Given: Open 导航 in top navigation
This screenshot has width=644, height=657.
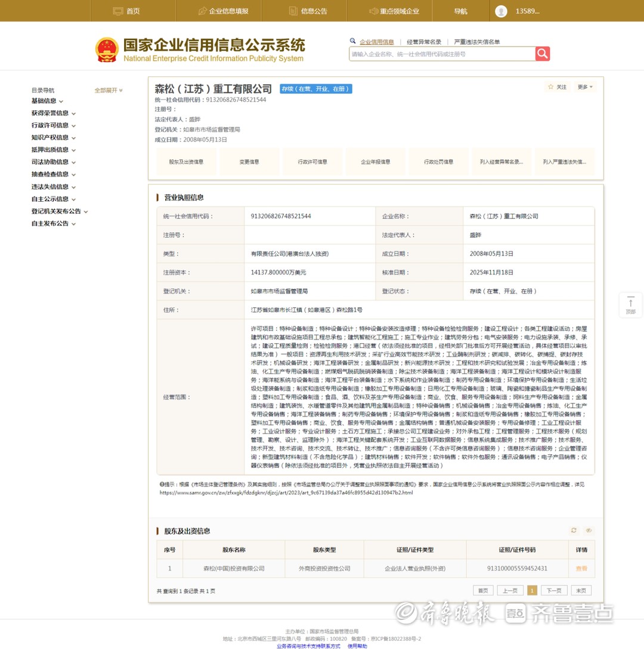Looking at the screenshot, I should [x=460, y=11].
